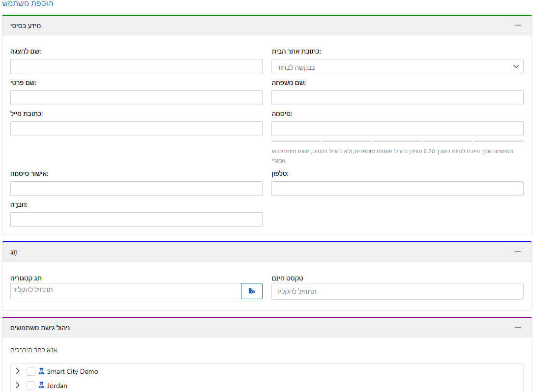Image resolution: width=534 pixels, height=392 pixels.
Task: Click the tag category browse icon button
Action: [252, 291]
